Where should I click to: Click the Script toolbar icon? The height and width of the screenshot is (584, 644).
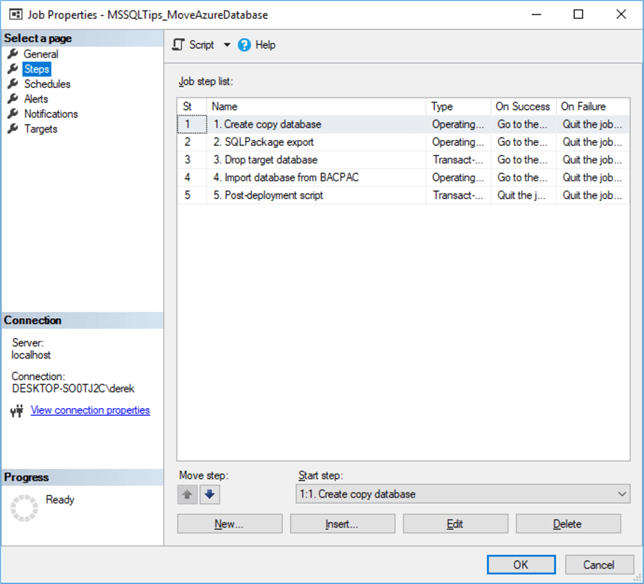(178, 45)
